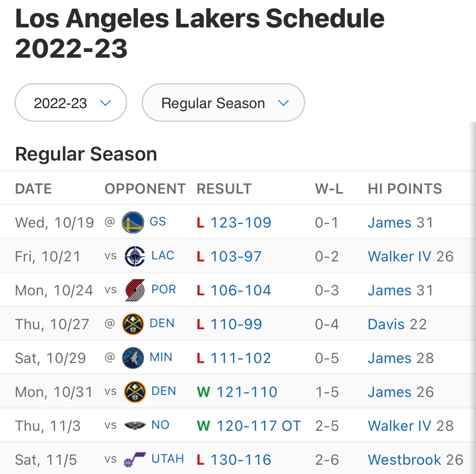This screenshot has height=474, width=476.
Task: Open the L 123-109 game result
Action: pos(241,222)
